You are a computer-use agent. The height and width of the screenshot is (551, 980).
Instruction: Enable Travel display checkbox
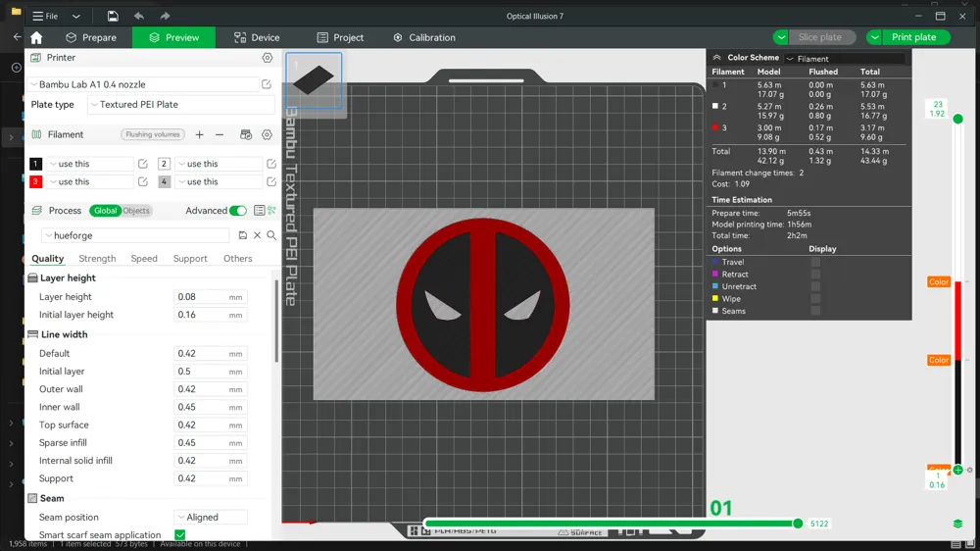(815, 262)
